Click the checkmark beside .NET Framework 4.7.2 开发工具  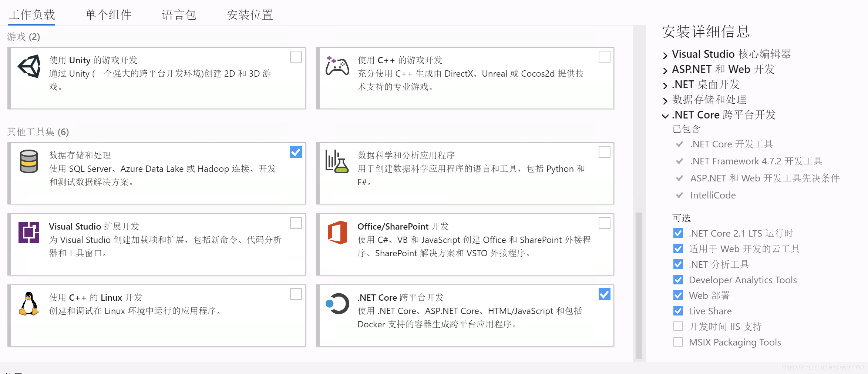(x=679, y=161)
